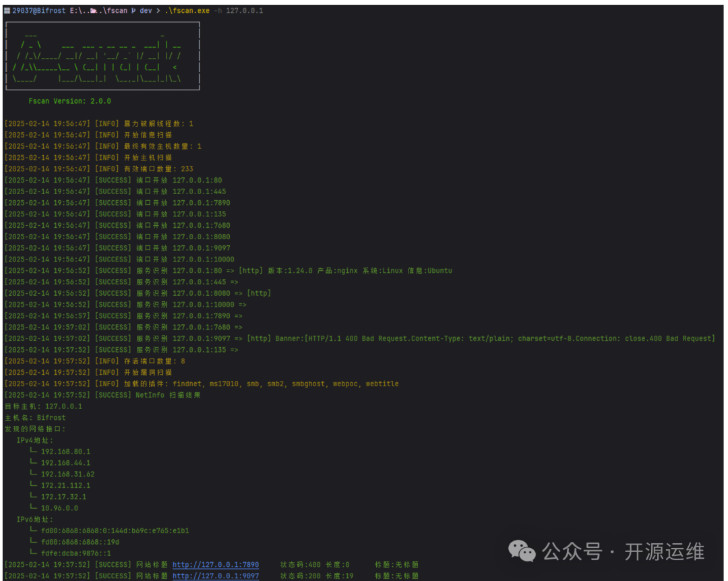Click the '.\fscan.exe' command text
The height and width of the screenshot is (581, 728).
(187, 11)
